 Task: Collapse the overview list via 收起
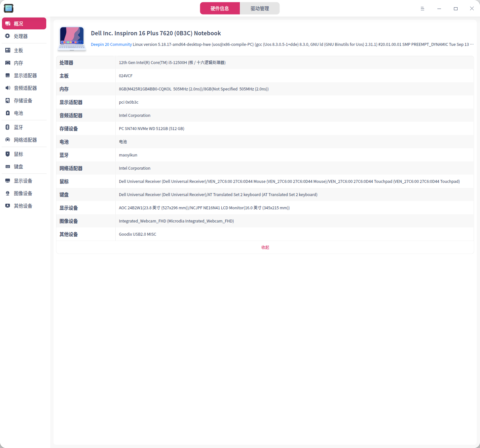coord(265,247)
